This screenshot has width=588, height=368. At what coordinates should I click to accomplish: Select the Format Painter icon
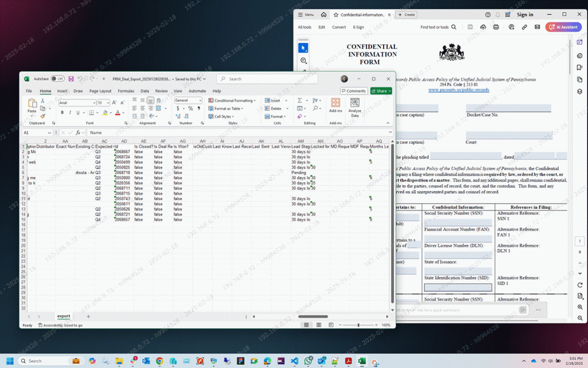click(42, 115)
